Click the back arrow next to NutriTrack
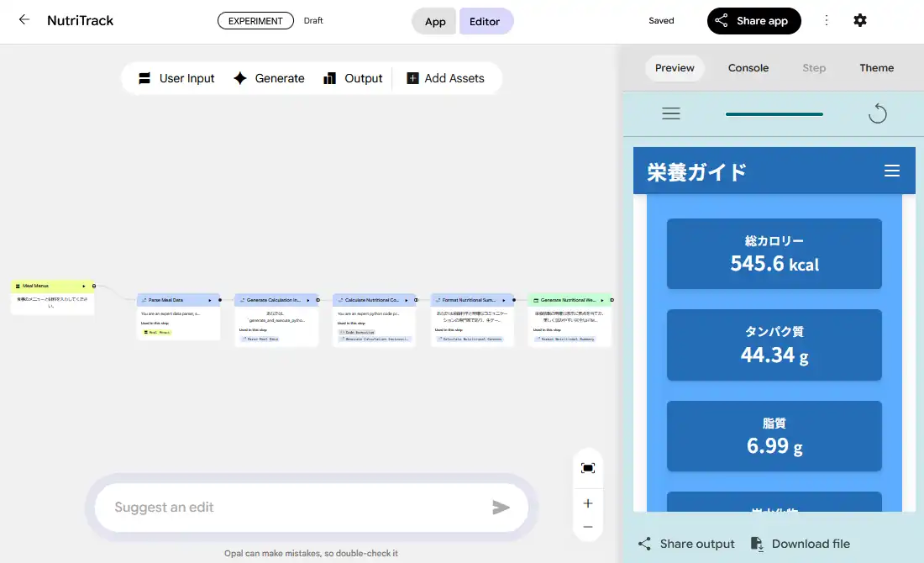This screenshot has width=924, height=563. pyautogui.click(x=24, y=20)
